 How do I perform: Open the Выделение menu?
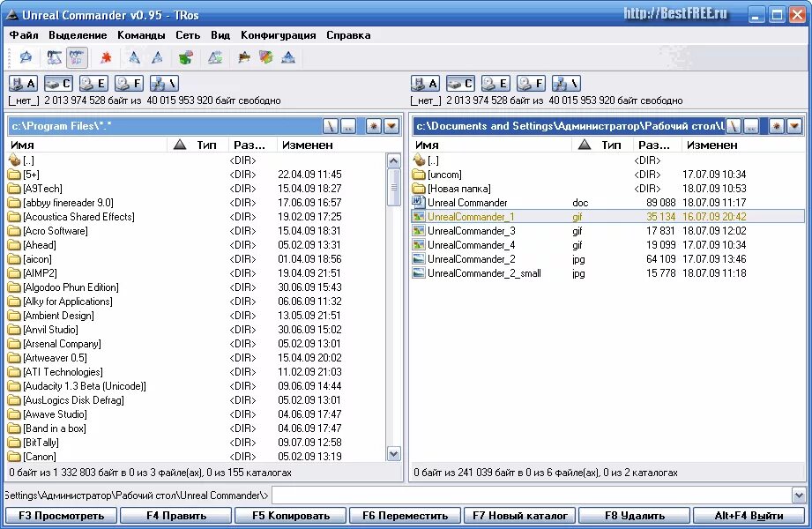78,35
